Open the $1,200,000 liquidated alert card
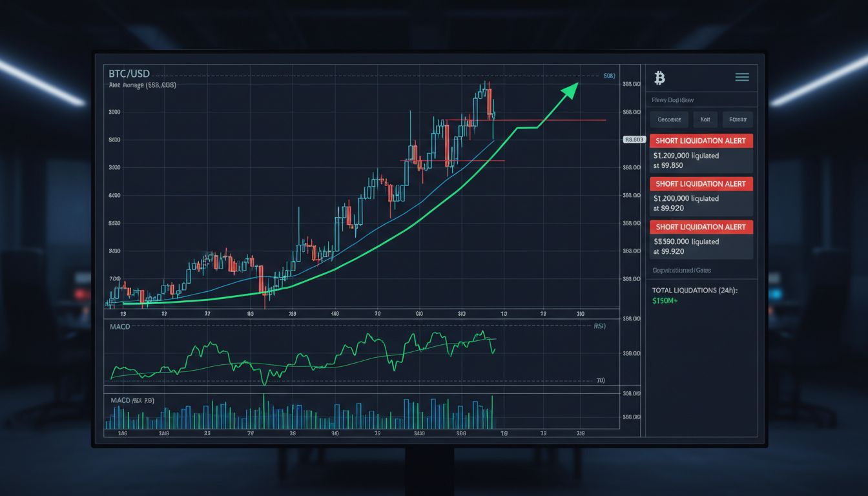The height and width of the screenshot is (496, 868). [x=701, y=196]
